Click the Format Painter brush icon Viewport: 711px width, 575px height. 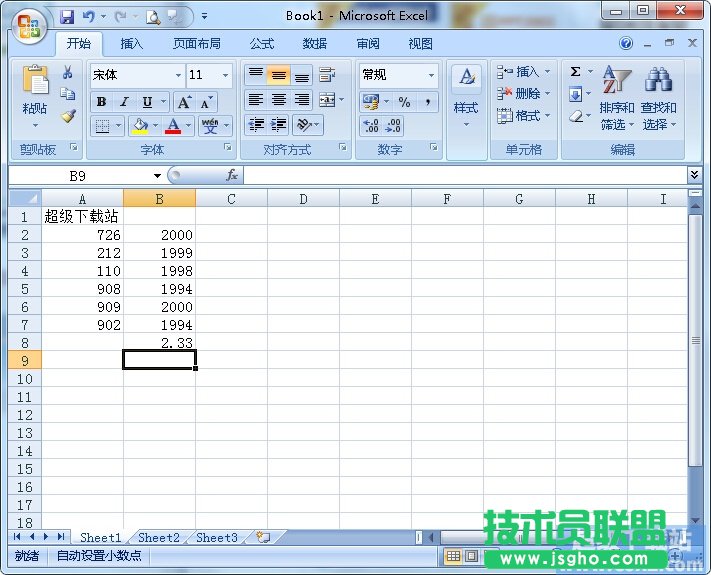point(68,116)
